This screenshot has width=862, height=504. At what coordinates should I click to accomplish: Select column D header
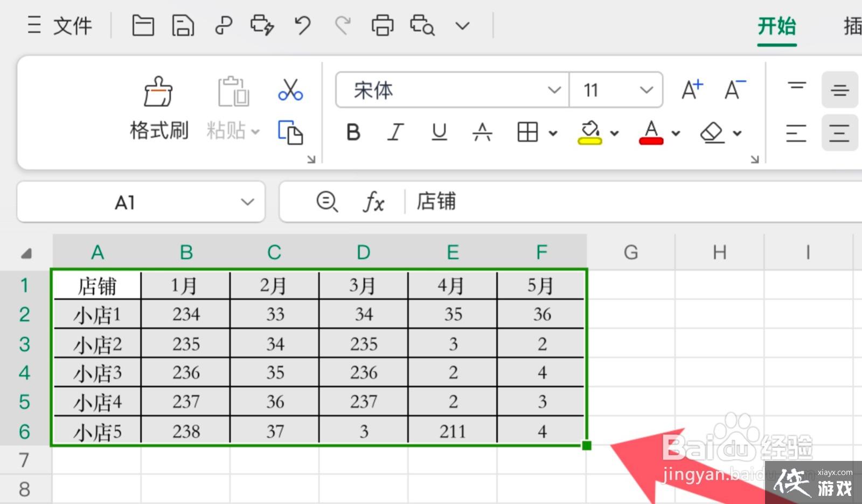coord(364,252)
